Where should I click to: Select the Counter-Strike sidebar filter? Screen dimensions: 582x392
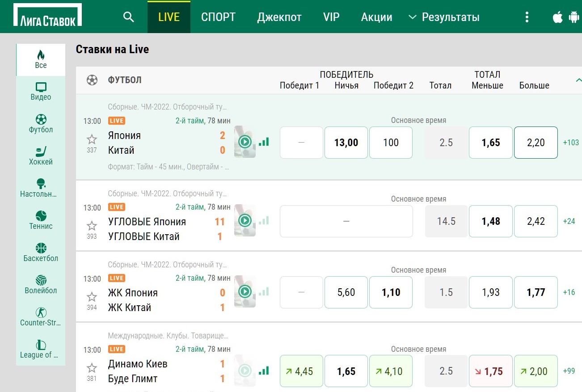pos(41,317)
